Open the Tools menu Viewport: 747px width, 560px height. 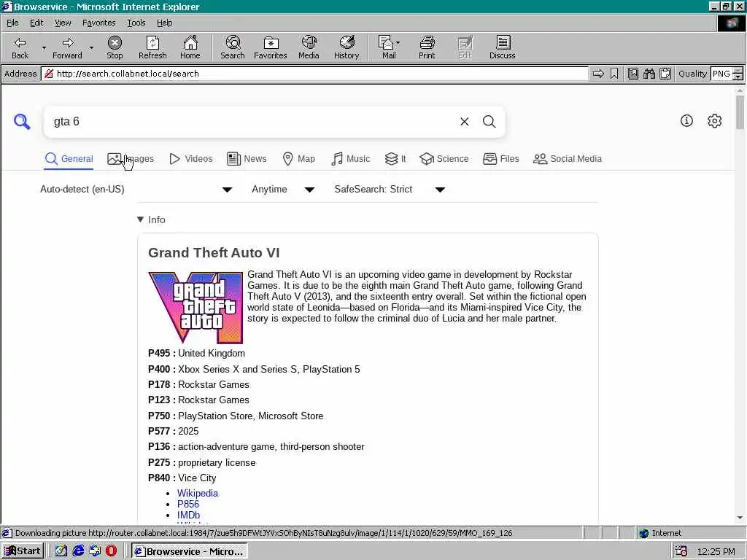136,23
